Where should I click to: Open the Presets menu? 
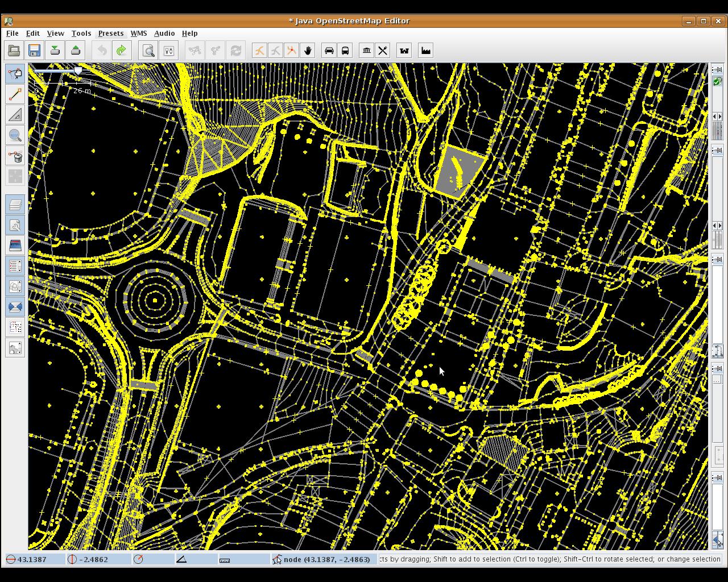click(x=111, y=34)
